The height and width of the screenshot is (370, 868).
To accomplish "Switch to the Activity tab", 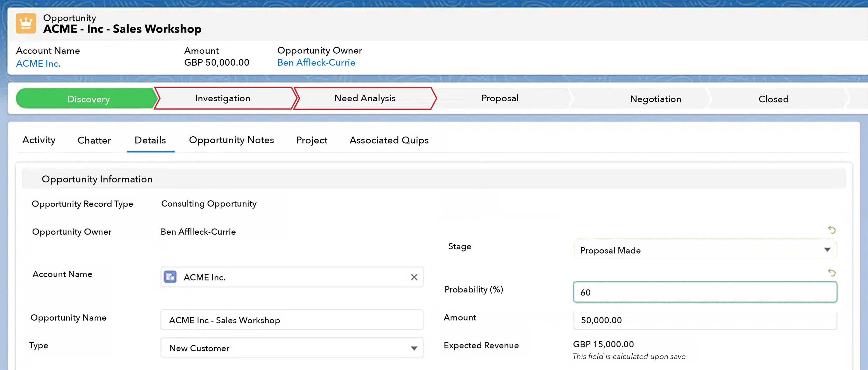I will point(39,140).
